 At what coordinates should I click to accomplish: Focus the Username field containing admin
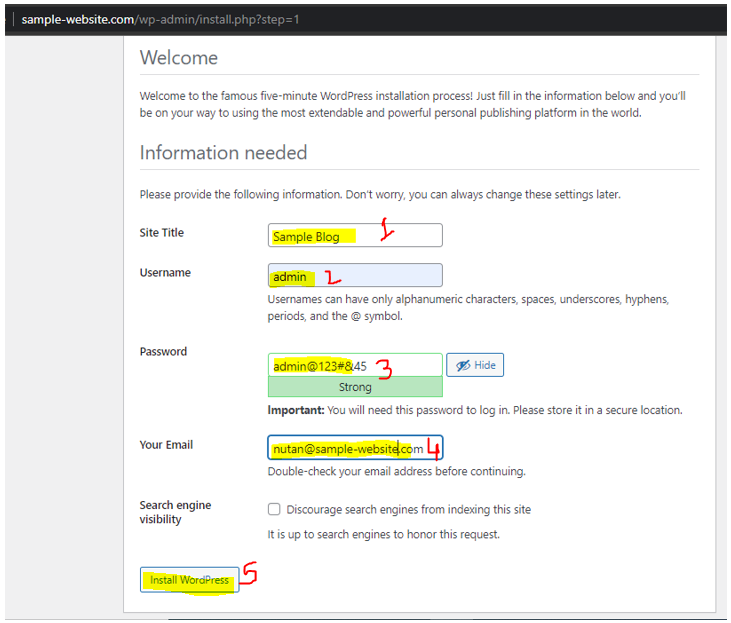tap(355, 275)
